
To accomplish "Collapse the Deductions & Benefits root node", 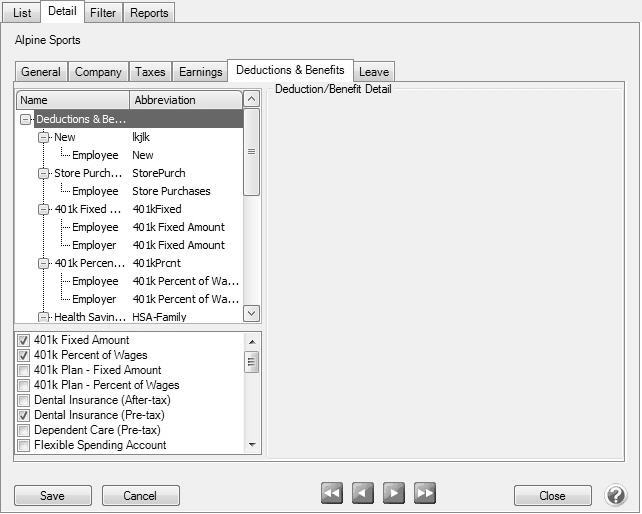I will click(x=25, y=119).
